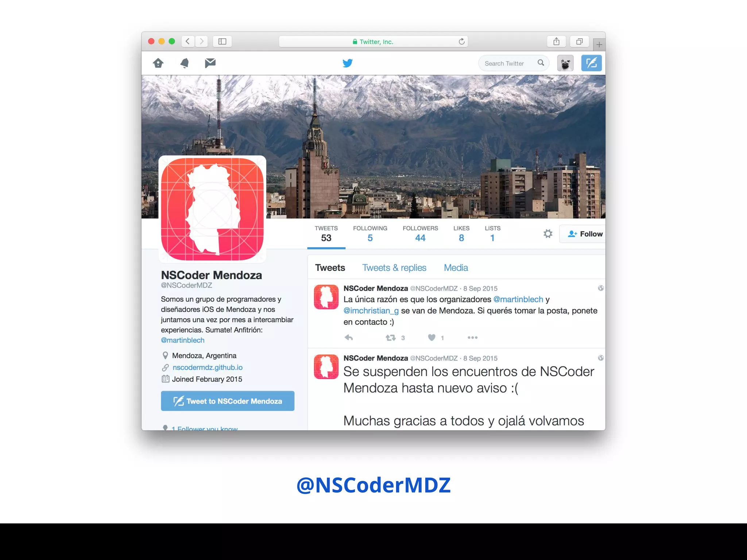This screenshot has height=560, width=747.
Task: Like the first tweet with heart icon
Action: (431, 338)
